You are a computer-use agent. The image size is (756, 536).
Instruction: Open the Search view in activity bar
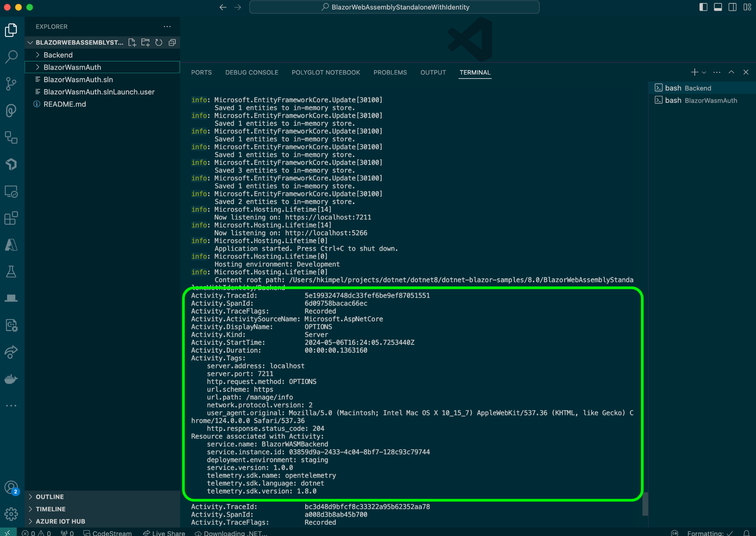coord(11,56)
